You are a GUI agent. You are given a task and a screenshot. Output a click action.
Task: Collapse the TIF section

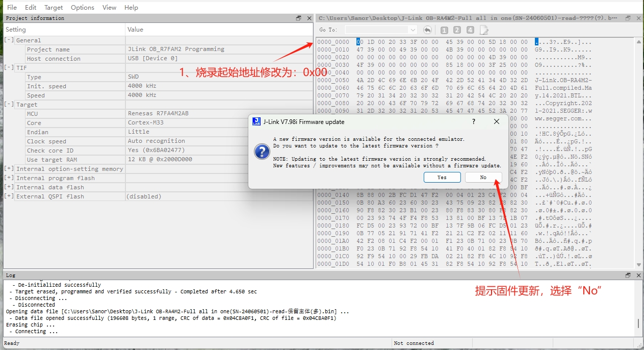click(9, 68)
